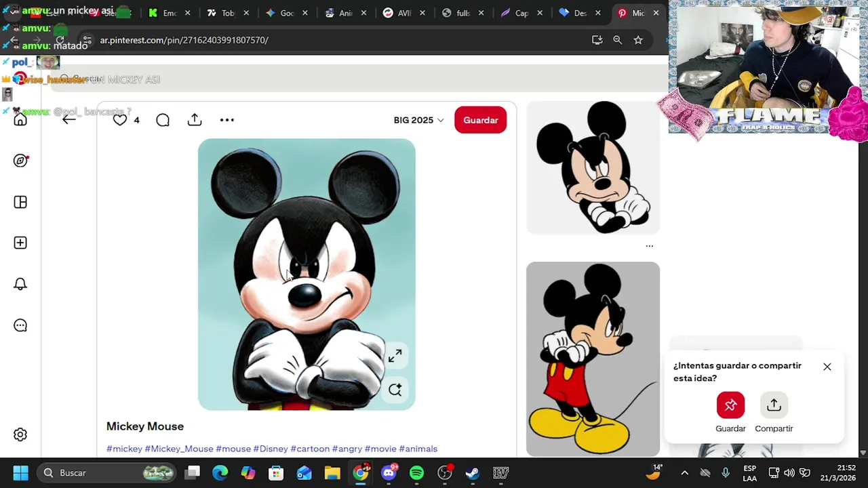The width and height of the screenshot is (868, 488).
Task: Open the main angry Mickey pin image
Action: coord(307,274)
